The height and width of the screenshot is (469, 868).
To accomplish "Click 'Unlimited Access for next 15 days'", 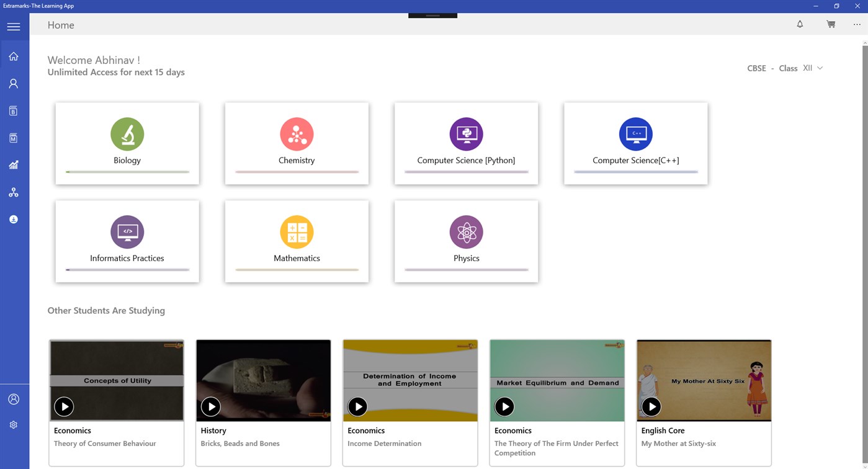I will pyautogui.click(x=116, y=72).
